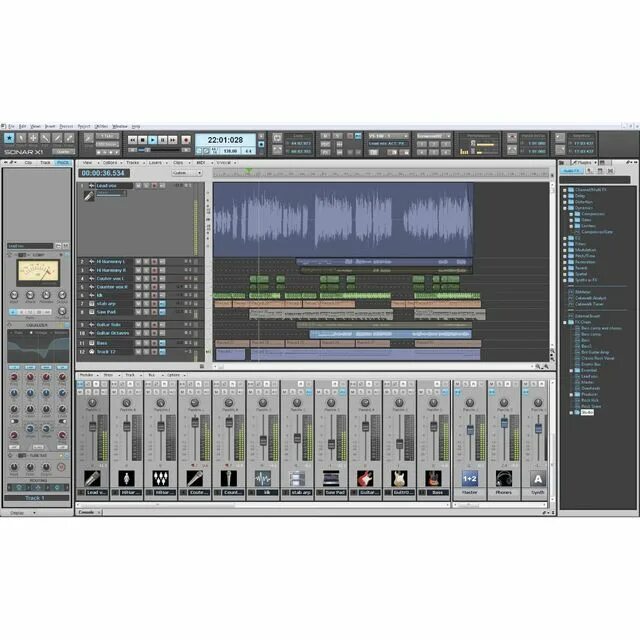Click the Lead vox console strip name

(x=96, y=493)
